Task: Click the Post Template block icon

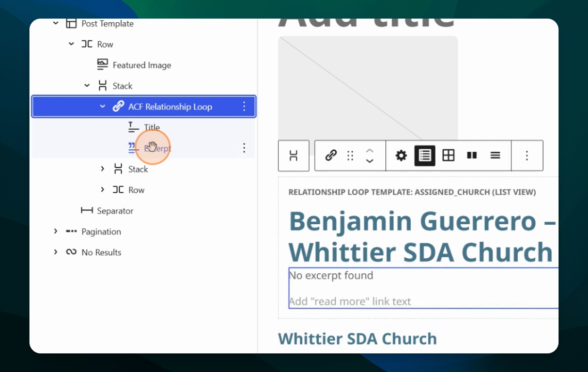Action: (x=71, y=23)
